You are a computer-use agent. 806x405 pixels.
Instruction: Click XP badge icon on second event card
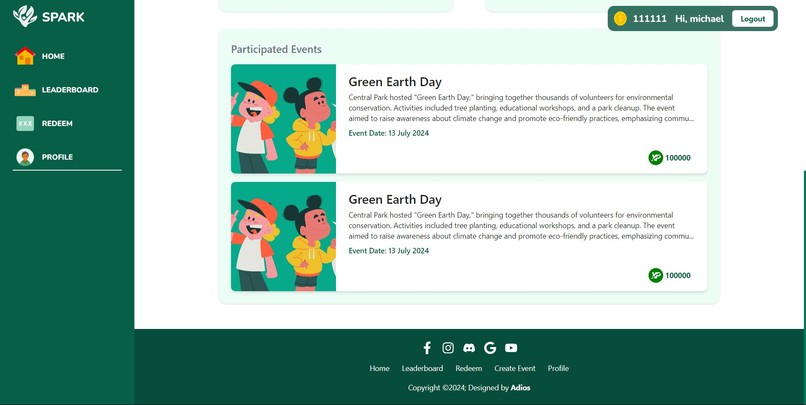pos(655,275)
